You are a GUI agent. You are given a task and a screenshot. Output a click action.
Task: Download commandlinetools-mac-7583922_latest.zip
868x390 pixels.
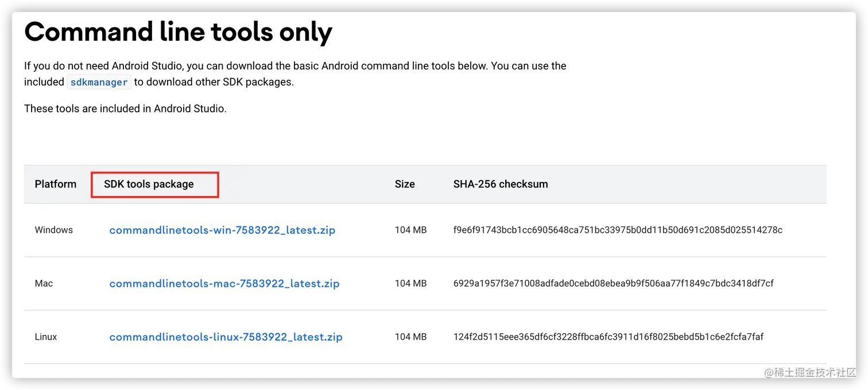224,283
